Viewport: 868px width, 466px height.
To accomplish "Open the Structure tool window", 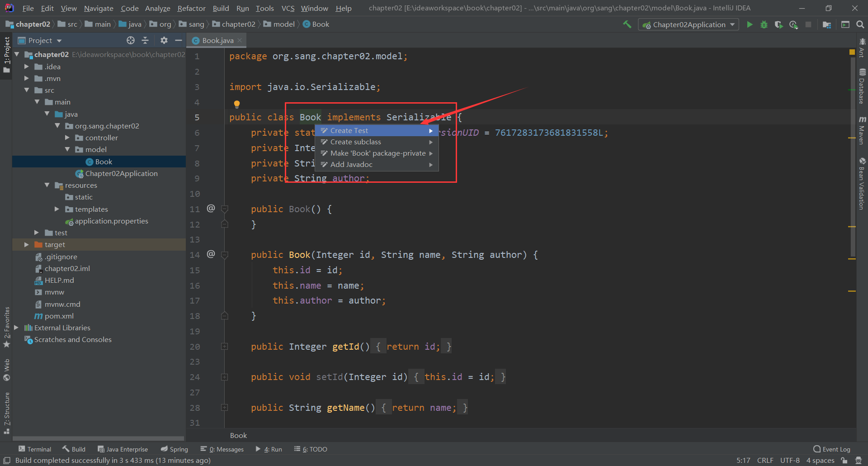I will click(x=6, y=413).
